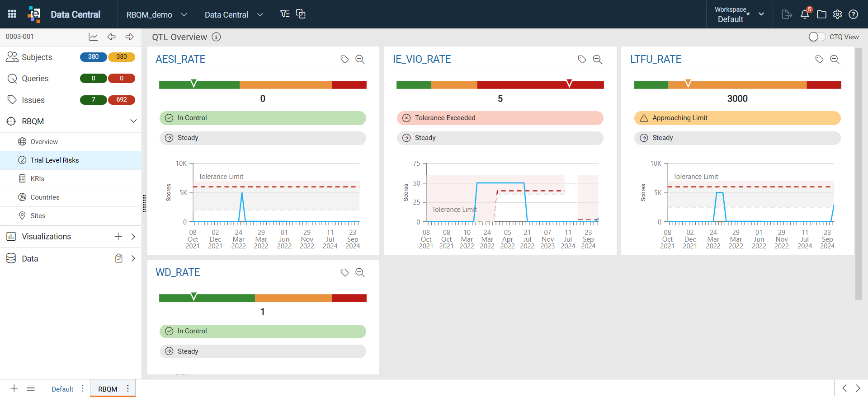Click the IE_VIO_RATE tolerance gauge marker
Screen dimensions: 868x397
(569, 84)
